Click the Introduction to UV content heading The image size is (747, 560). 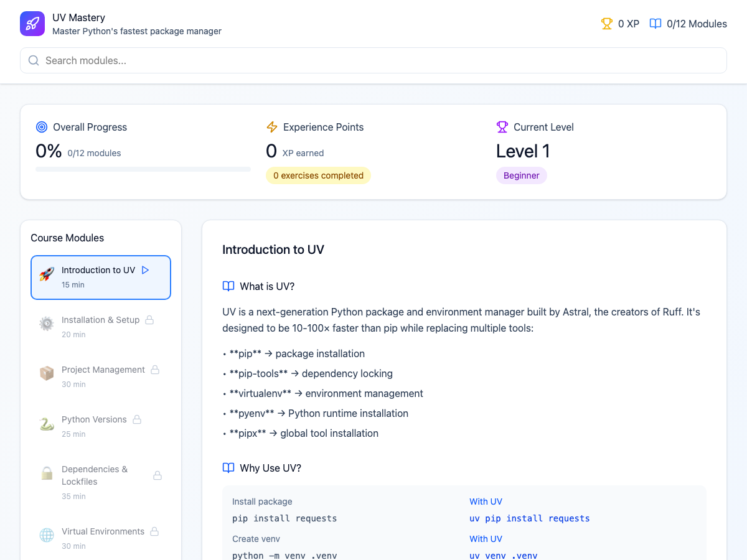273,250
